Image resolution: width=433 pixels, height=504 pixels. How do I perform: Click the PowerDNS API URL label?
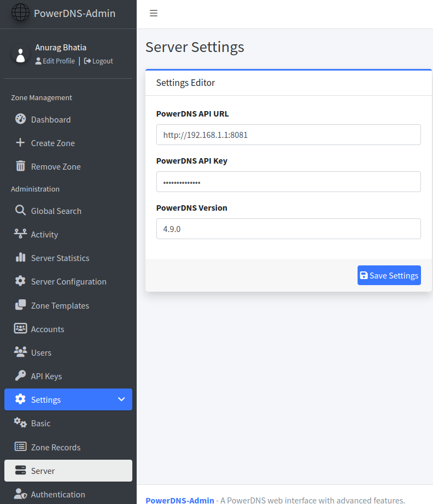pos(192,114)
